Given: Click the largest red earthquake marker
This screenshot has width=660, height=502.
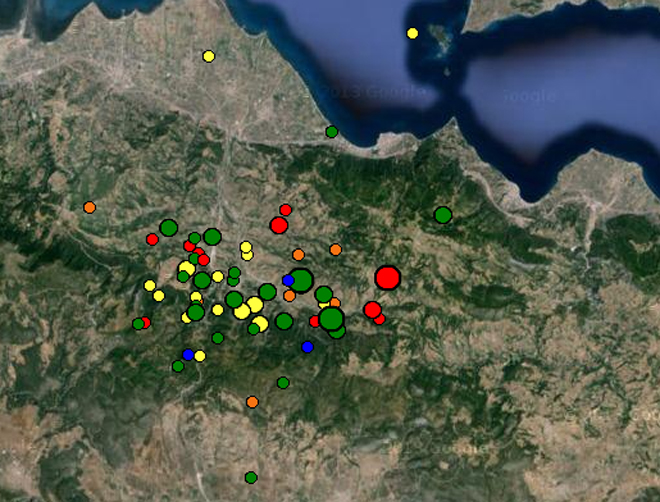Looking at the screenshot, I should 387,278.
